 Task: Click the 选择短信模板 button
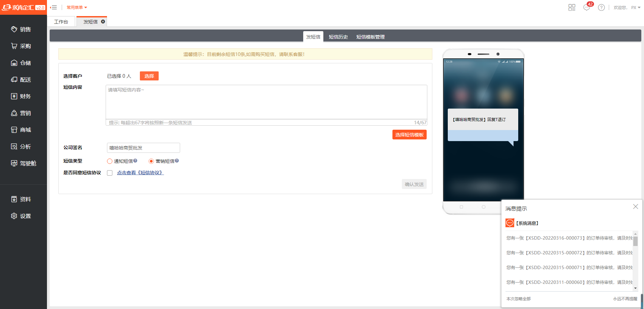(x=409, y=135)
